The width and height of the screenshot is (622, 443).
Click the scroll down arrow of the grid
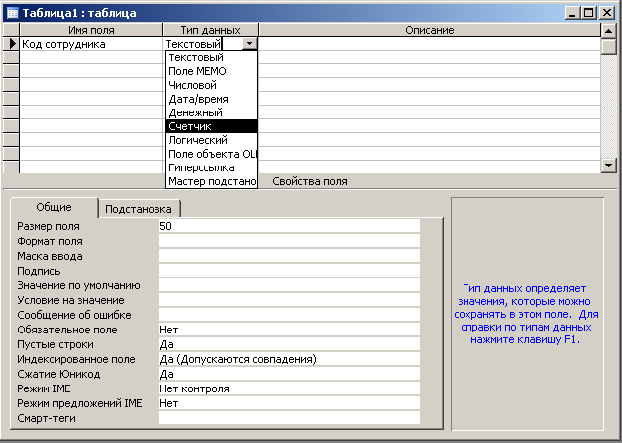[609, 165]
